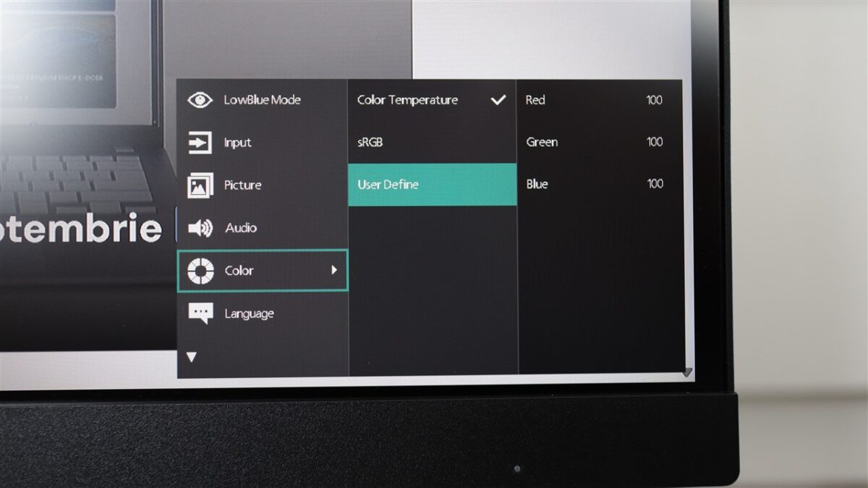Enable the sRGB color mode
Screen dimensions: 868x488
[x=370, y=143]
